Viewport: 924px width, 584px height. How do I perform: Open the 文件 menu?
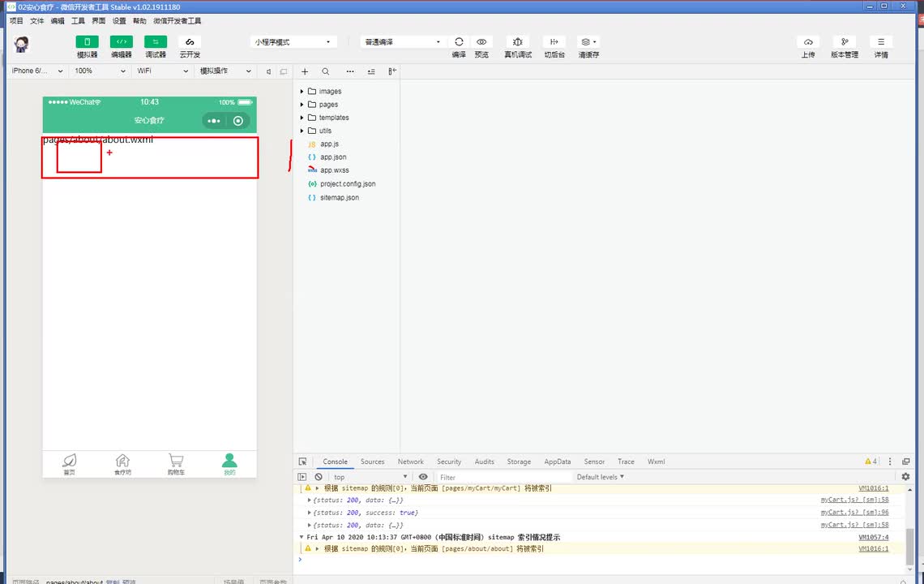click(36, 20)
